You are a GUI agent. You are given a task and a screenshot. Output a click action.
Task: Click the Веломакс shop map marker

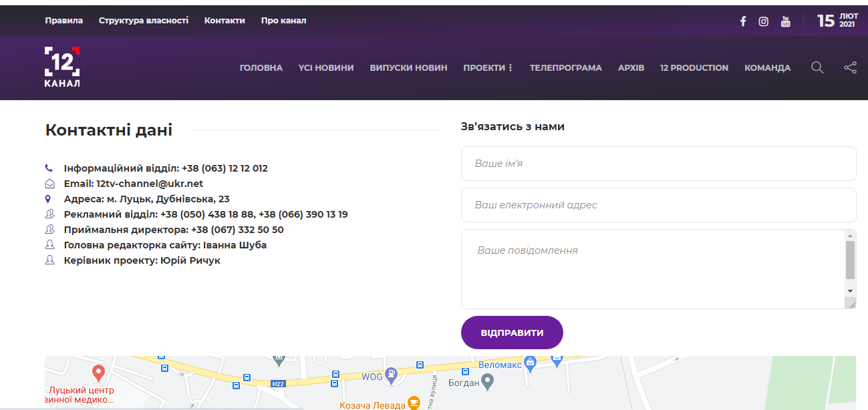tap(531, 363)
